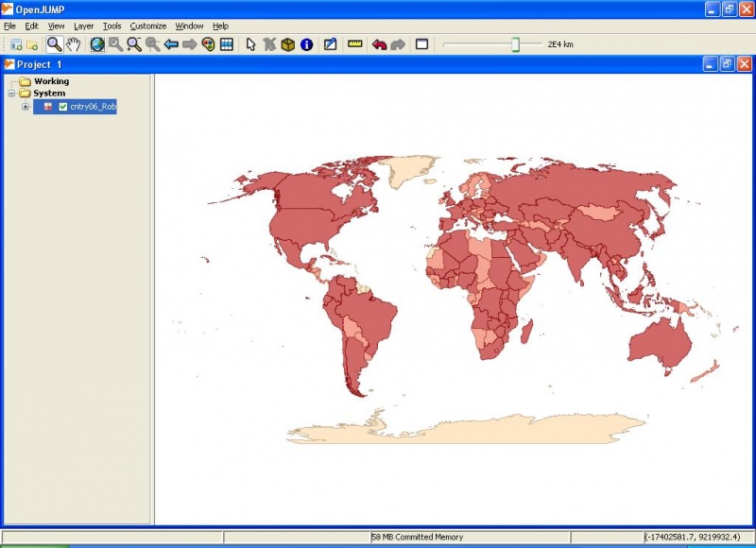Expand the cntry06_Rob layer tree node
Screen dimensions: 756x548
coord(26,107)
